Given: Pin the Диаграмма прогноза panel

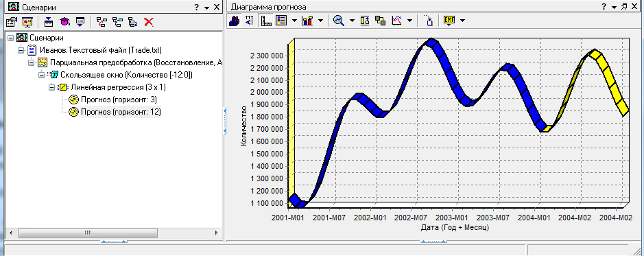Looking at the screenshot, I should point(624,7).
